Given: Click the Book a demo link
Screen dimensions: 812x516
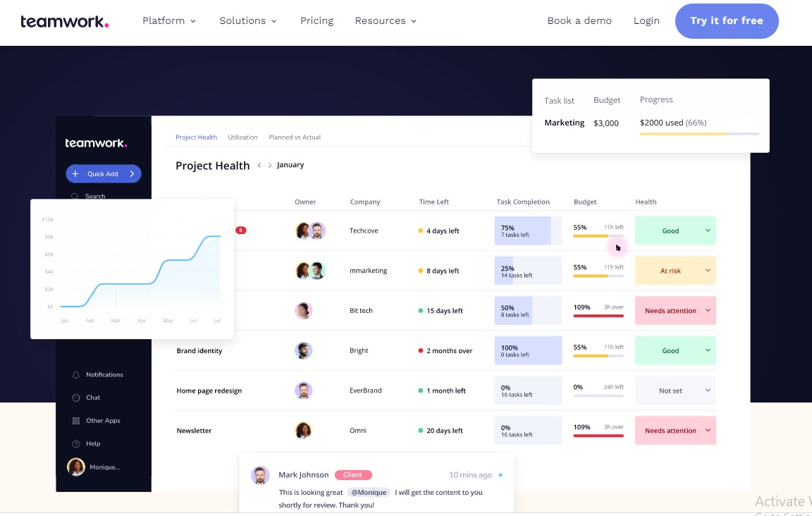Looking at the screenshot, I should coord(579,20).
